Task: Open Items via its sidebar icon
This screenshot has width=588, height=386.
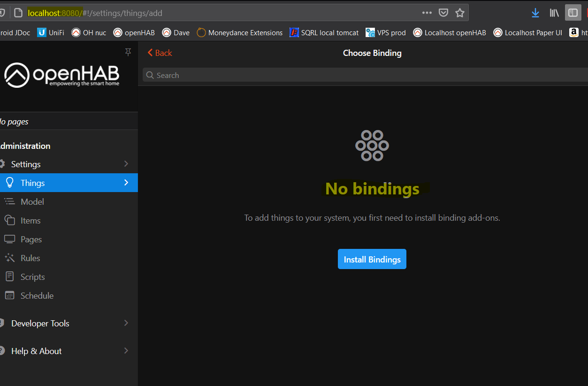Action: (10, 220)
